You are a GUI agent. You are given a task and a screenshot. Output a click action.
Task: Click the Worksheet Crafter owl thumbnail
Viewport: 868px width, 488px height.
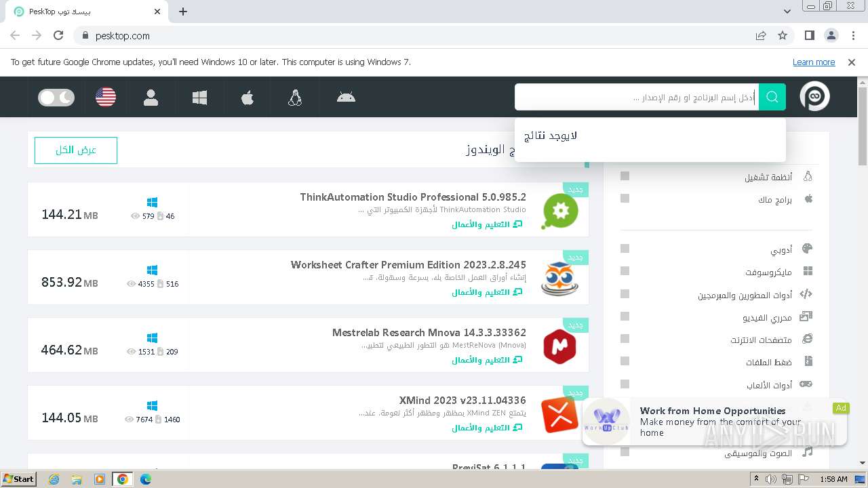(560, 279)
